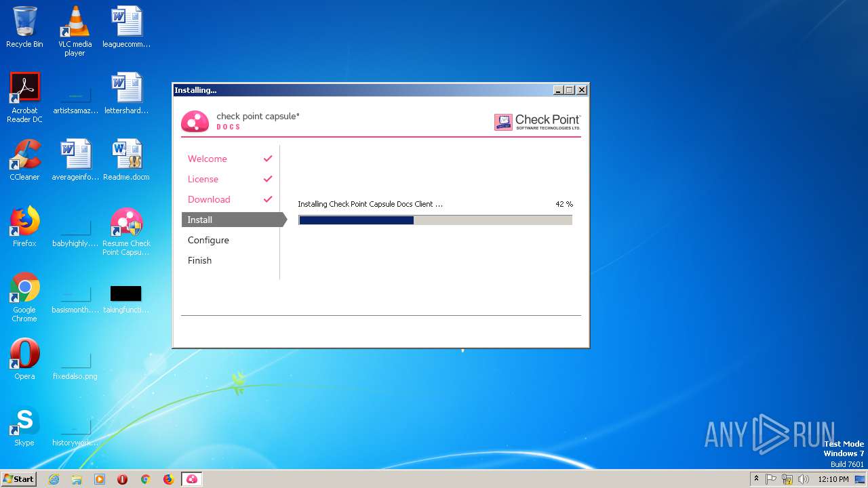The width and height of the screenshot is (868, 488).
Task: Open the averageinfo Word document
Action: 75,160
